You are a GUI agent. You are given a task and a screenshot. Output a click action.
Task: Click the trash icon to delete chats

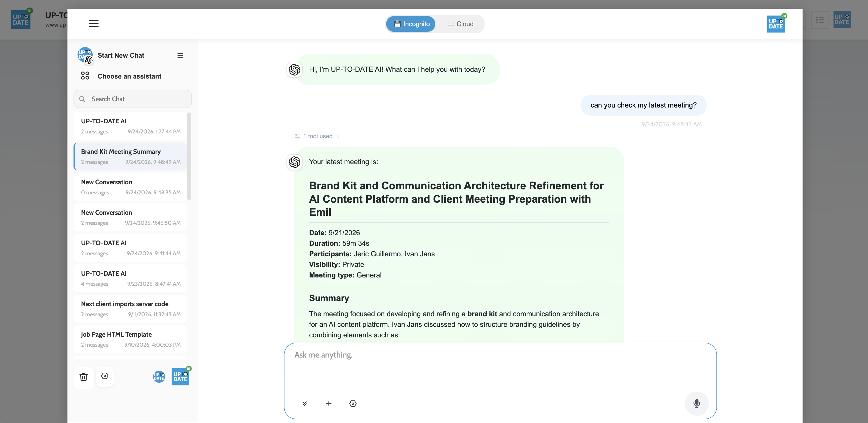tap(84, 377)
